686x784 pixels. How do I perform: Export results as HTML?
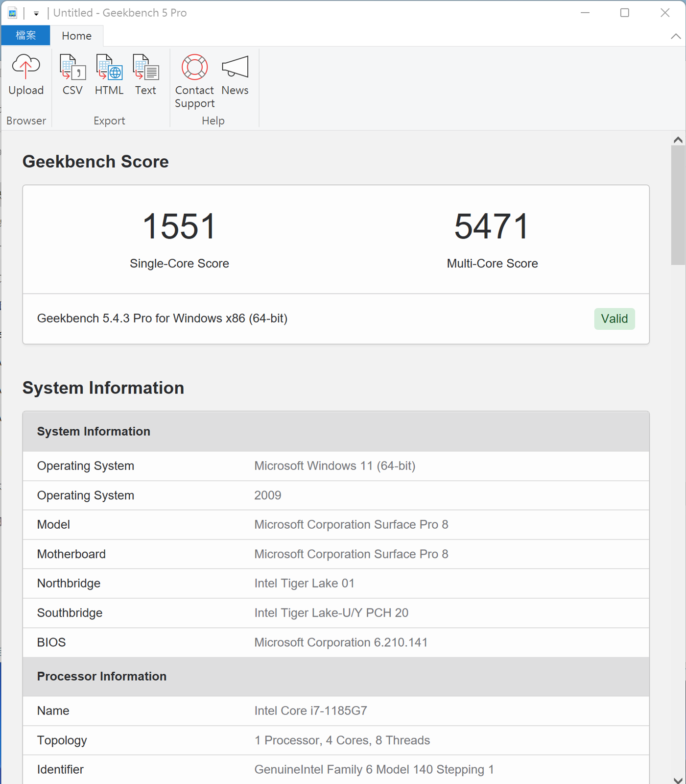click(x=109, y=68)
